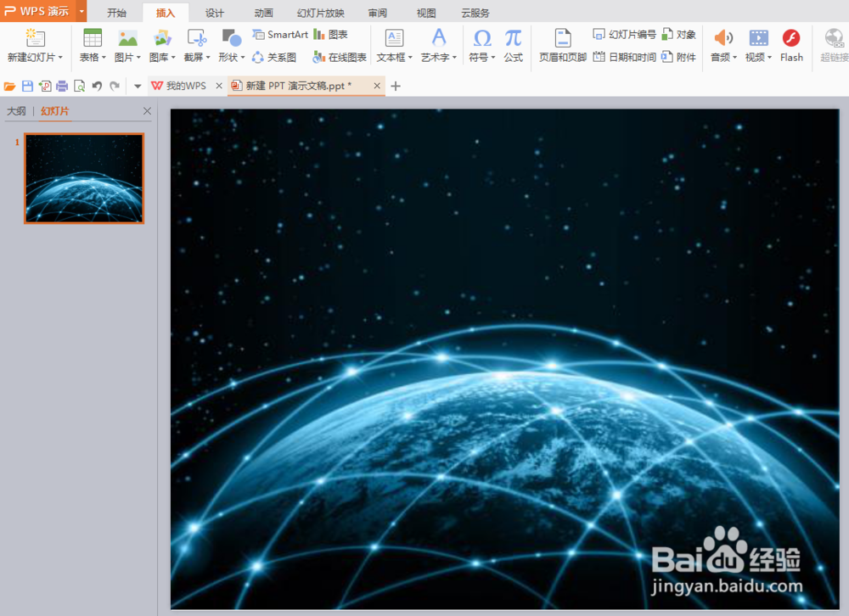Expand the Text Box (文本框) dropdown arrow

tap(410, 58)
